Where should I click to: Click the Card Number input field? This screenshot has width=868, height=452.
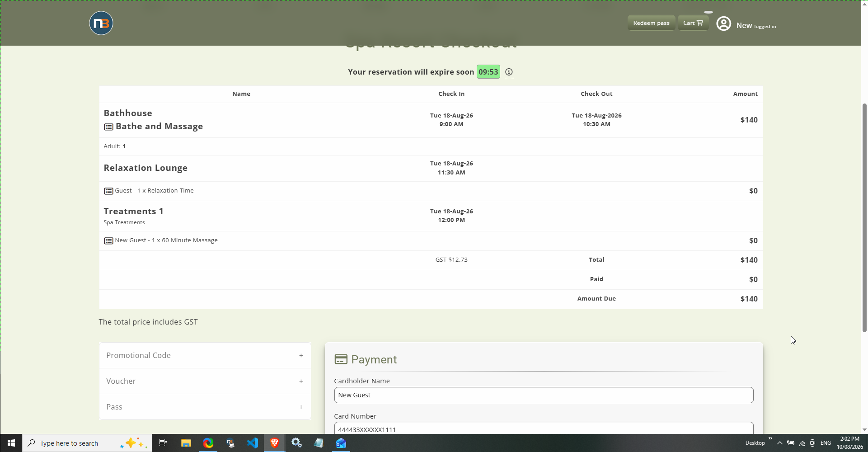click(544, 428)
